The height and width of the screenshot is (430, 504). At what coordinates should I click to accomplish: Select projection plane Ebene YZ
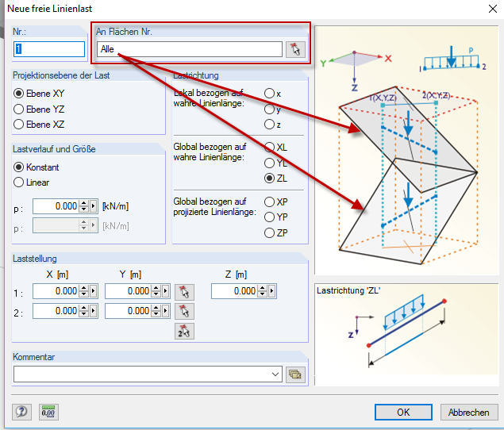coord(39,109)
